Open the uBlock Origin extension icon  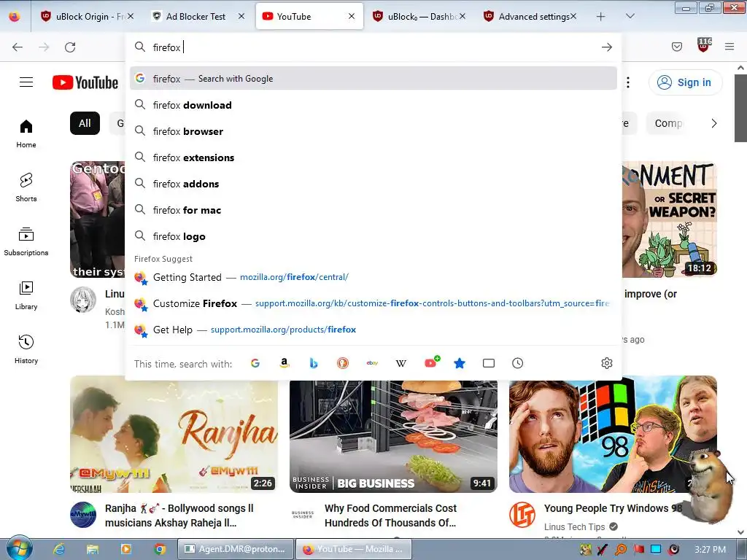click(x=704, y=46)
